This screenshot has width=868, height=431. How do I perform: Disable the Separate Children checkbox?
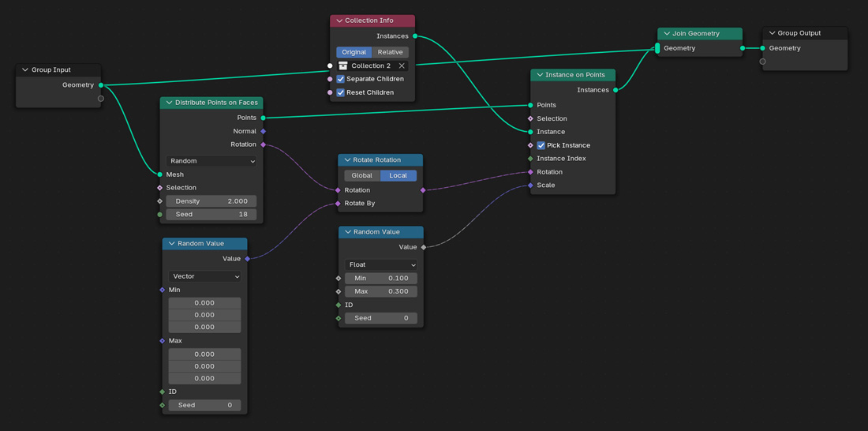(341, 79)
